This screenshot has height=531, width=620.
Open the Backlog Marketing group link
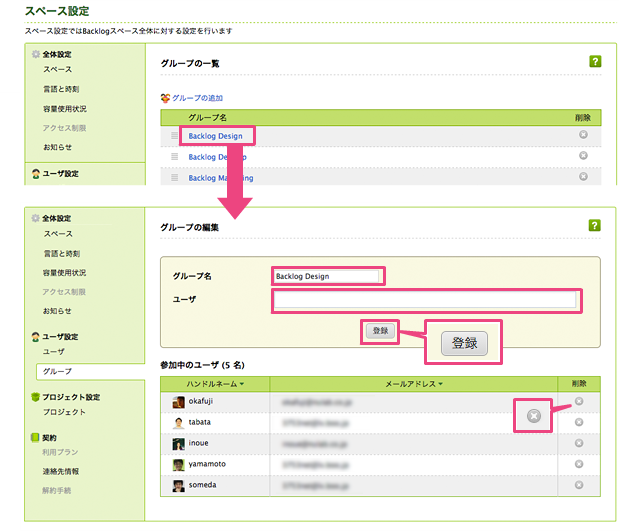(x=221, y=178)
